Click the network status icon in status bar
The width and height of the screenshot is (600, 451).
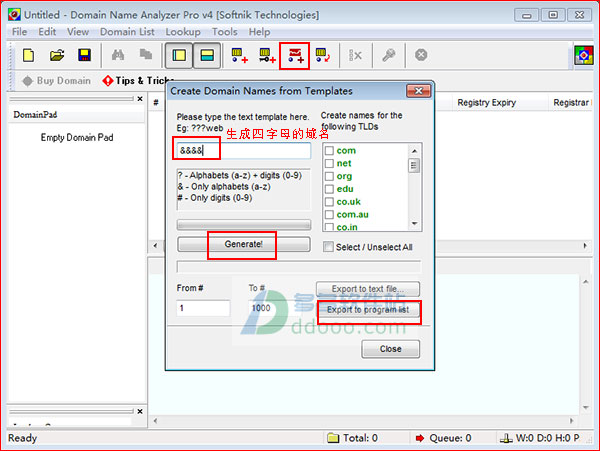tap(506, 438)
